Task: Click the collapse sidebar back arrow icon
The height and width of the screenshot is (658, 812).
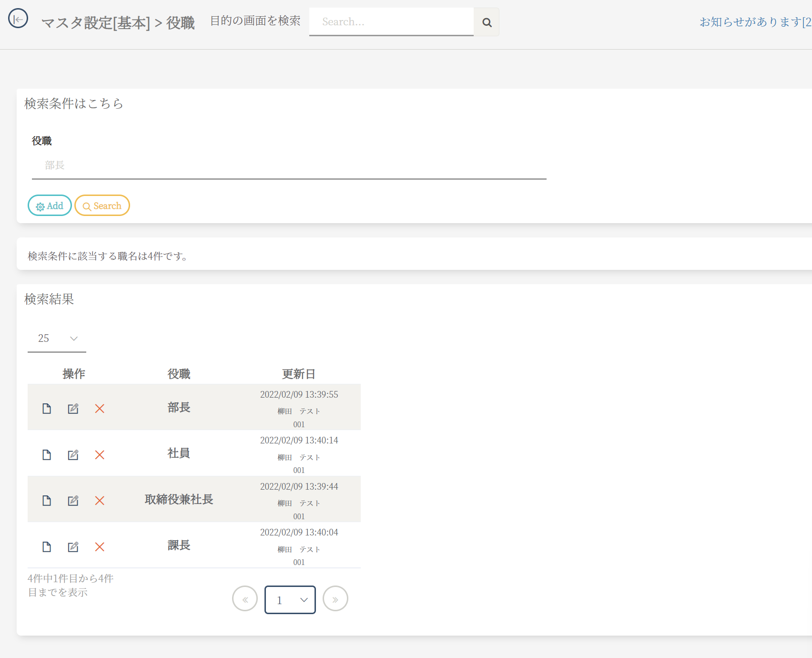Action: 18,19
